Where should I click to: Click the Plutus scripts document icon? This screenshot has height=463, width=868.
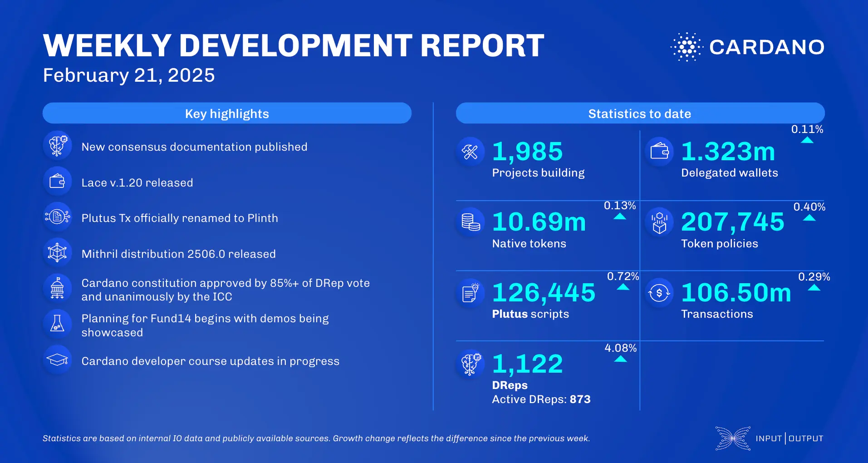(470, 292)
